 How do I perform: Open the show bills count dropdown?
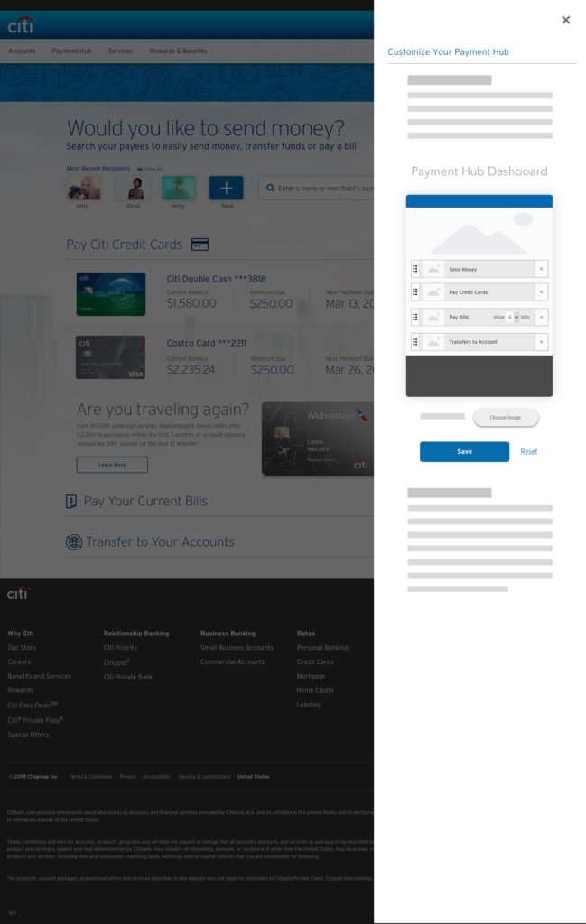[x=513, y=317]
